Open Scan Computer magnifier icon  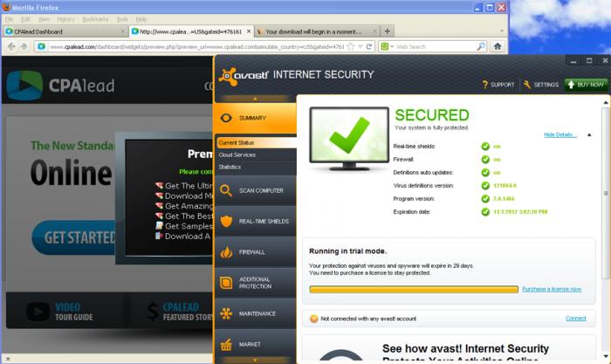(225, 190)
